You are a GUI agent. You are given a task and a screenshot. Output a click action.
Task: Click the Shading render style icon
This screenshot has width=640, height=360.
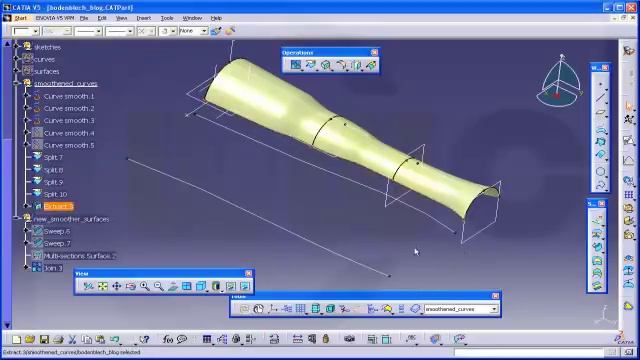(216, 286)
